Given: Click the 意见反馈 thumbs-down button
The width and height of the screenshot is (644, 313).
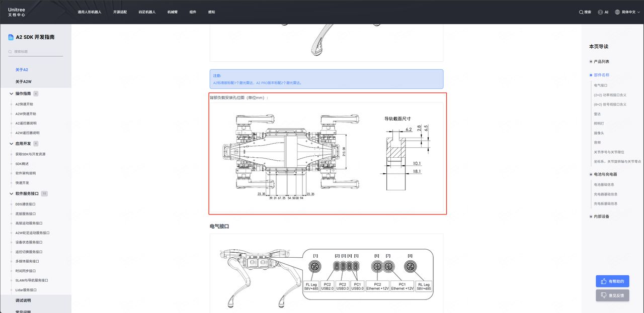Looking at the screenshot, I should tap(612, 295).
